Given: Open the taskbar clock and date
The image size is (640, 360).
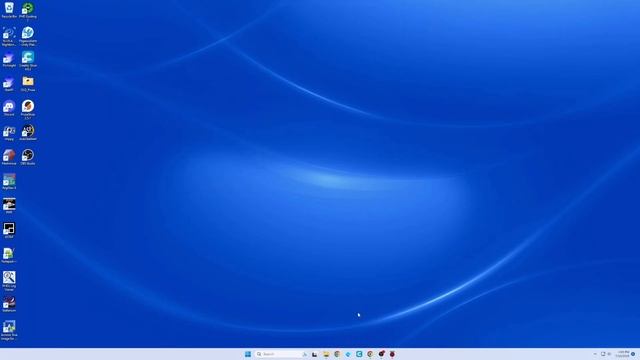Looking at the screenshot, I should (623, 354).
